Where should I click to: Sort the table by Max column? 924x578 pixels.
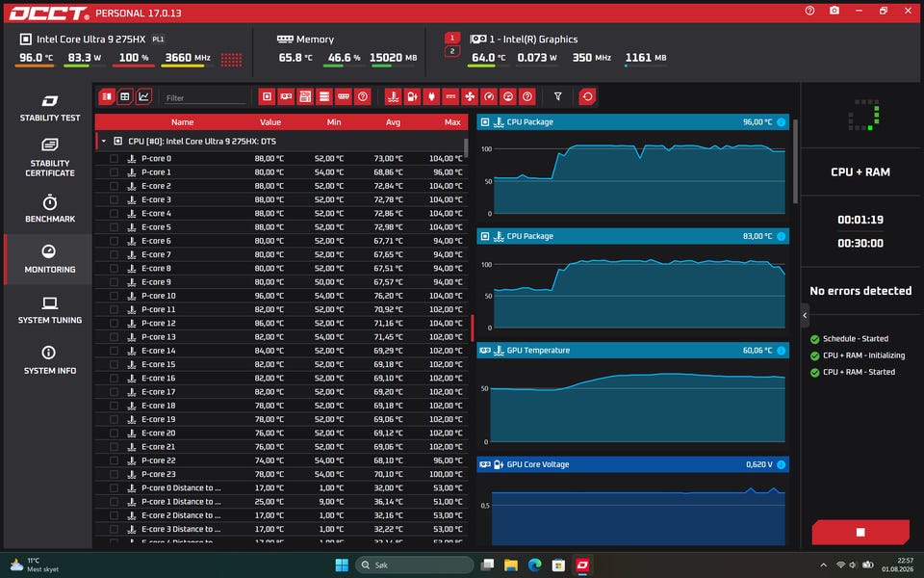pos(452,122)
